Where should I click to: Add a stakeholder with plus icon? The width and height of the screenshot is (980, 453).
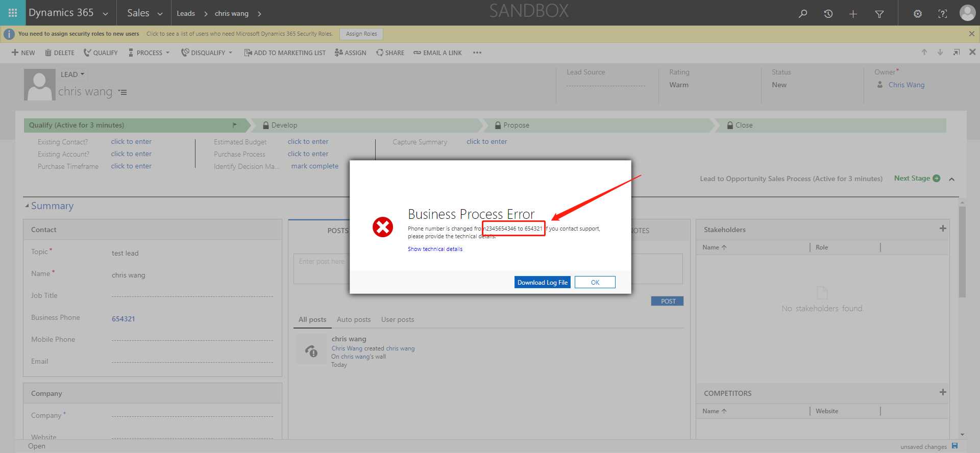click(x=943, y=229)
